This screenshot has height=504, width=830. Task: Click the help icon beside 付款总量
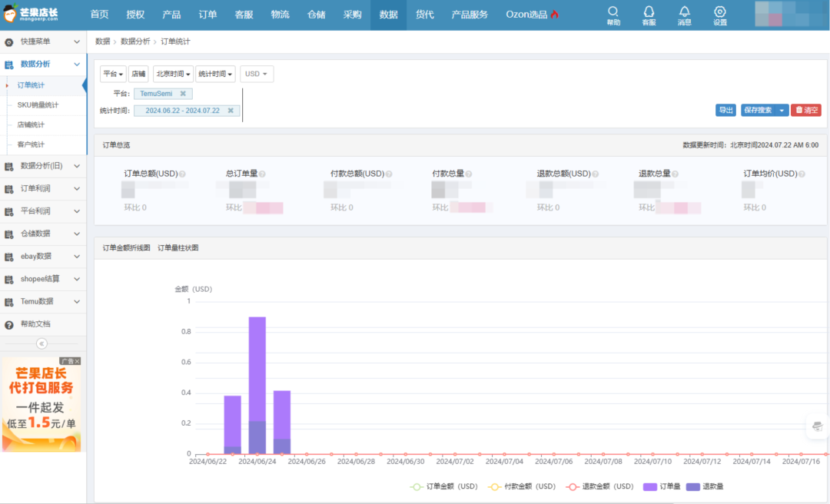pos(469,174)
